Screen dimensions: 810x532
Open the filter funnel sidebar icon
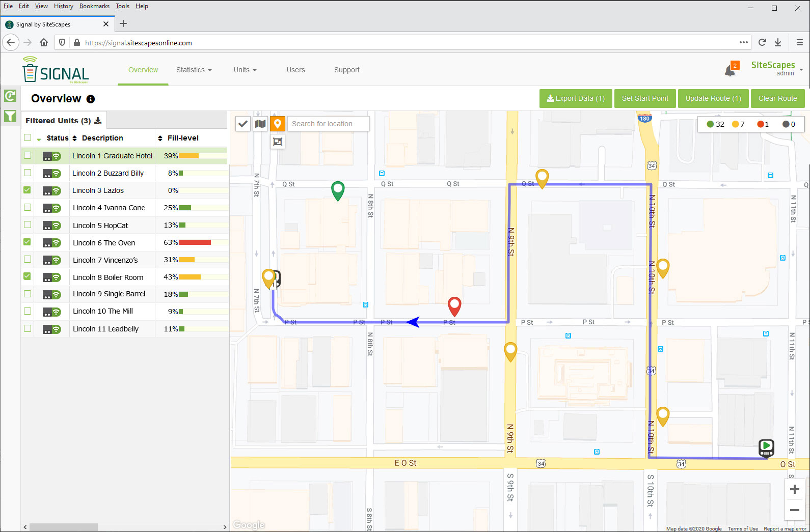point(10,116)
